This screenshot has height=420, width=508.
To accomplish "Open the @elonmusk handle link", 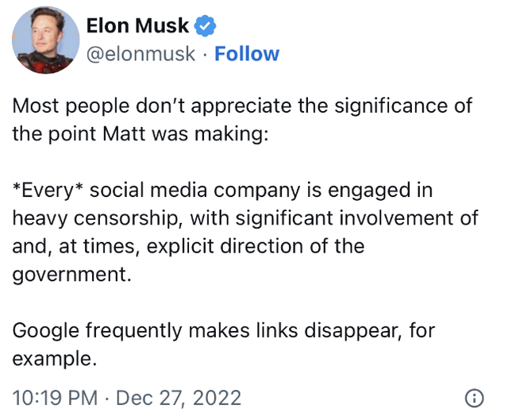I will [x=140, y=54].
